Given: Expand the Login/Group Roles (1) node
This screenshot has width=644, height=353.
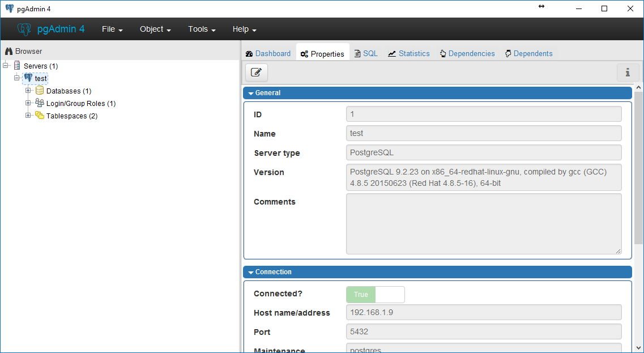Looking at the screenshot, I should tap(28, 103).
